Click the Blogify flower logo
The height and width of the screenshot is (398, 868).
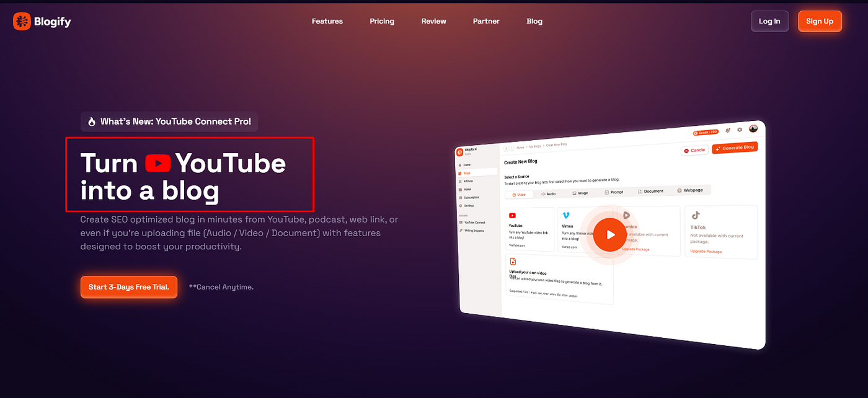coord(22,20)
